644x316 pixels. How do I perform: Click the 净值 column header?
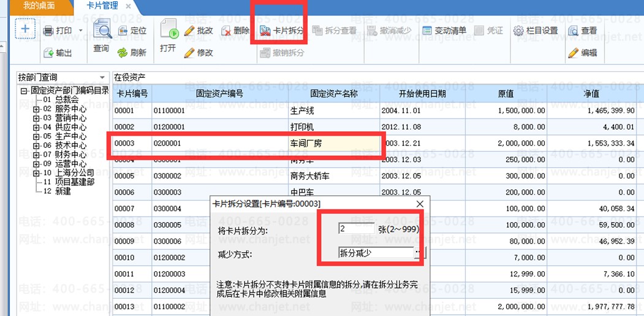click(591, 94)
